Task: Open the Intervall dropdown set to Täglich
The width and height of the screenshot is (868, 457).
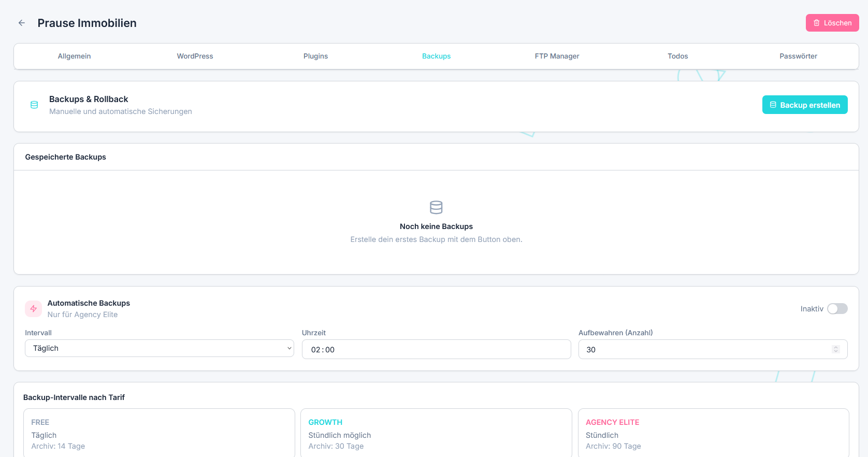Action: [159, 348]
